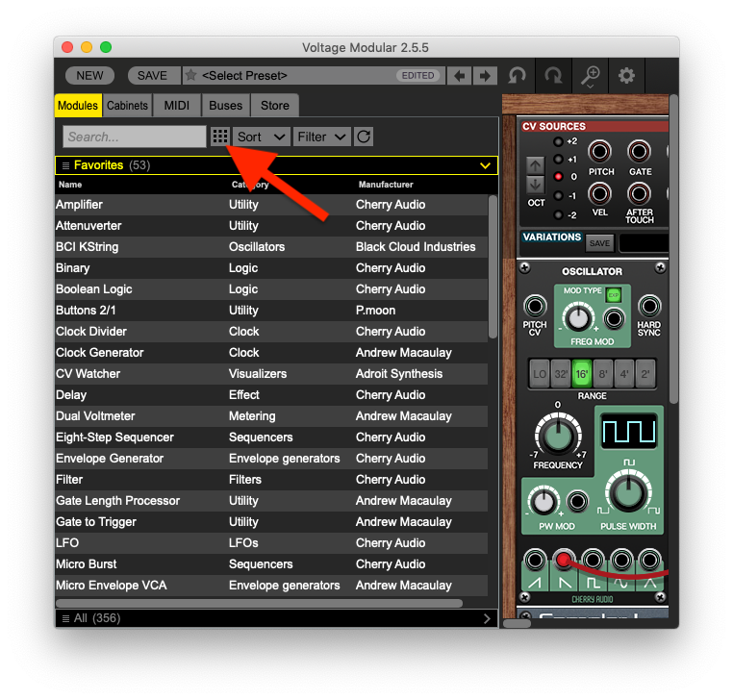Click the NEW button
Viewport: 733px width, 700px height.
coord(89,75)
